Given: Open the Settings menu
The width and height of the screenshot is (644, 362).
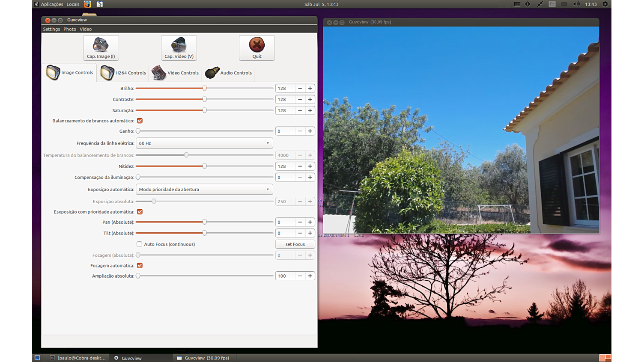Looking at the screenshot, I should pos(51,29).
